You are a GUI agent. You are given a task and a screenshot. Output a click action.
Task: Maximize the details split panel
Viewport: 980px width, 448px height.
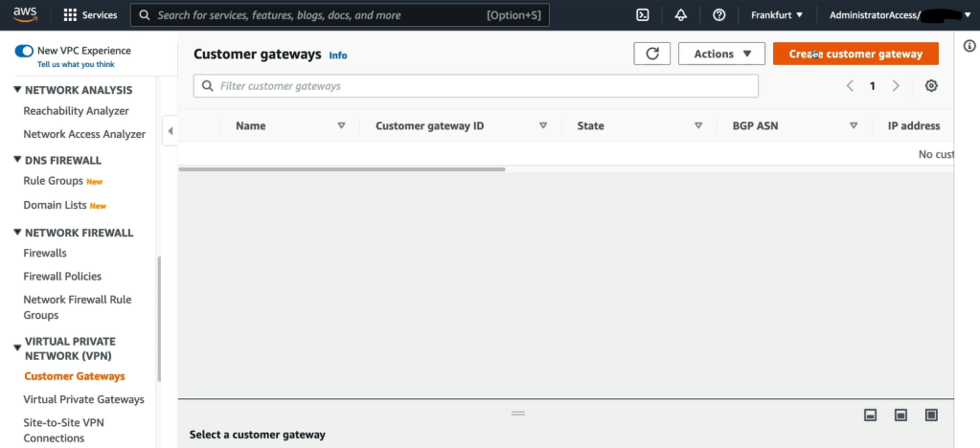coord(931,414)
